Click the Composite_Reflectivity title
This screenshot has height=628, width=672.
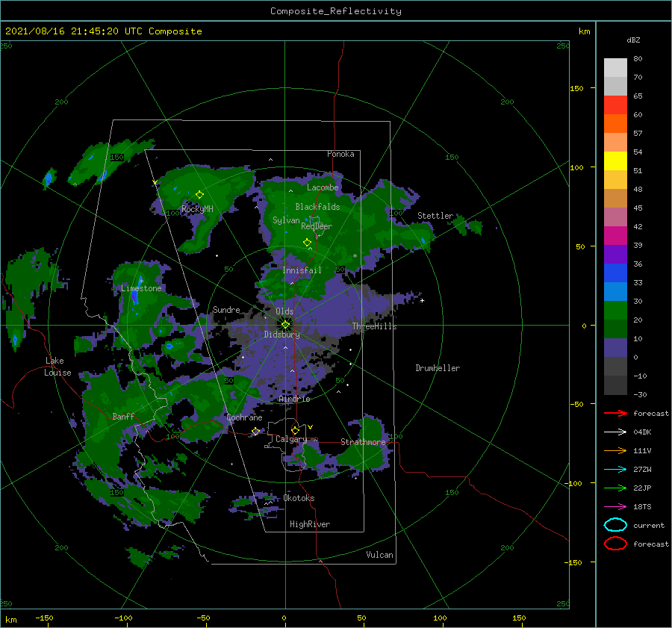[x=335, y=11]
